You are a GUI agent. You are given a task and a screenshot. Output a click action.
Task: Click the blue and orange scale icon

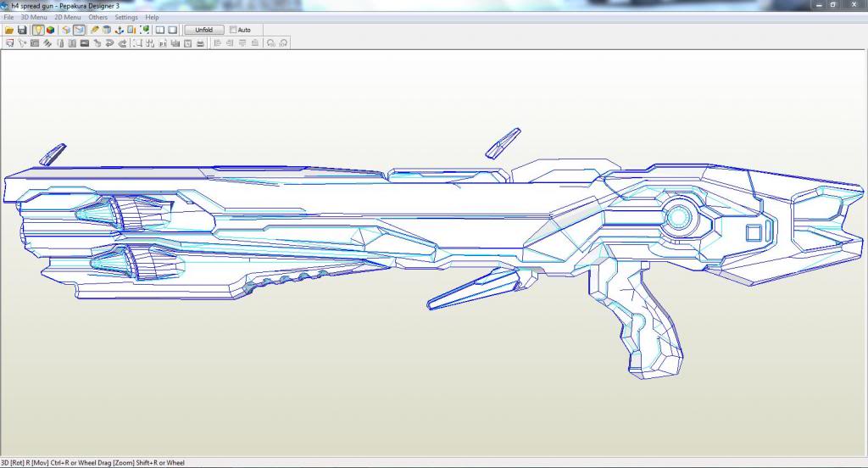point(131,30)
